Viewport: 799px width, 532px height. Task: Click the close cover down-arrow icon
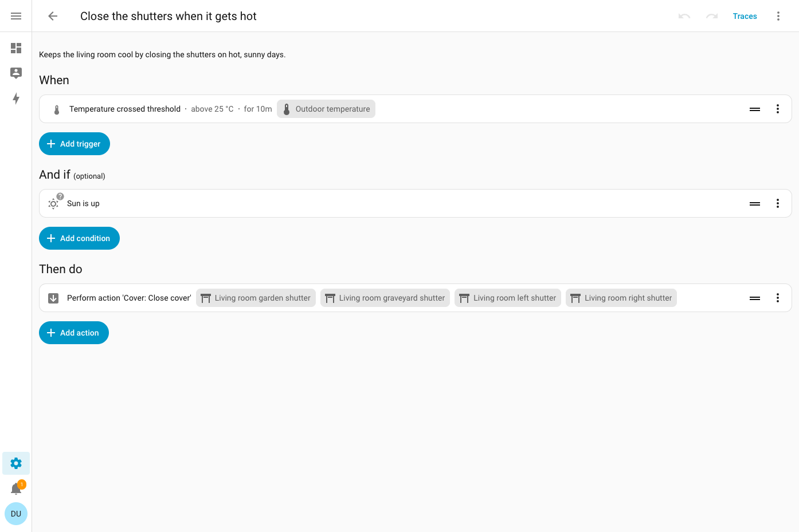pyautogui.click(x=53, y=298)
